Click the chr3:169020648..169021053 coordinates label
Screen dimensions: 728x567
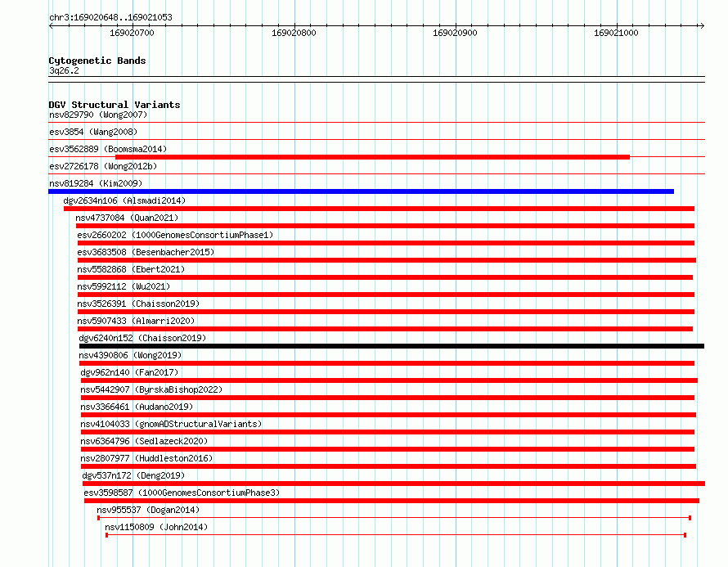click(x=110, y=17)
